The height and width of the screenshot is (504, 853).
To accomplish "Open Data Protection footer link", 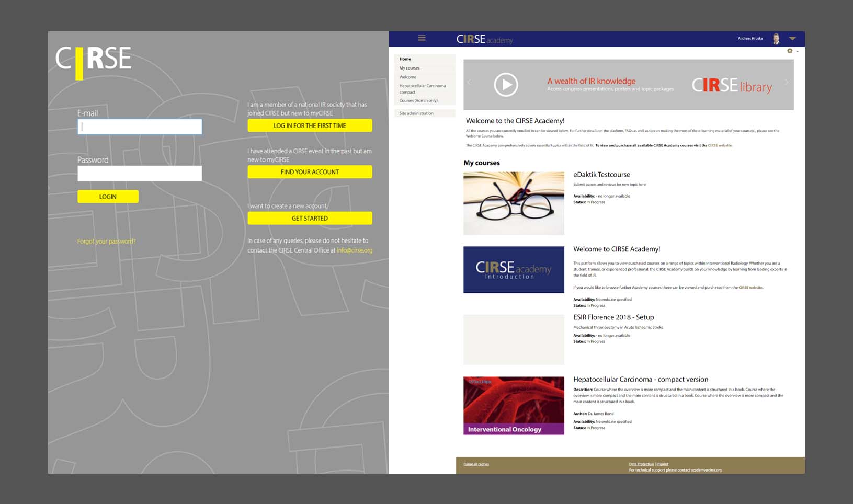I will pyautogui.click(x=641, y=464).
